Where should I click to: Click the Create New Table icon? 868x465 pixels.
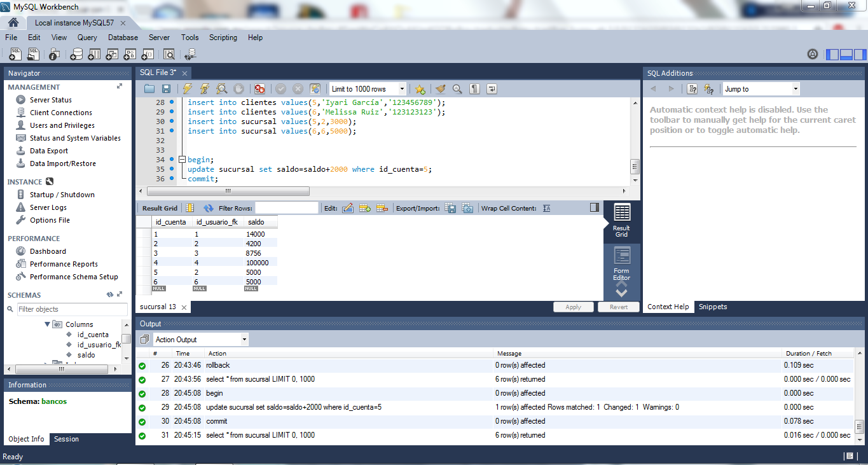93,54
